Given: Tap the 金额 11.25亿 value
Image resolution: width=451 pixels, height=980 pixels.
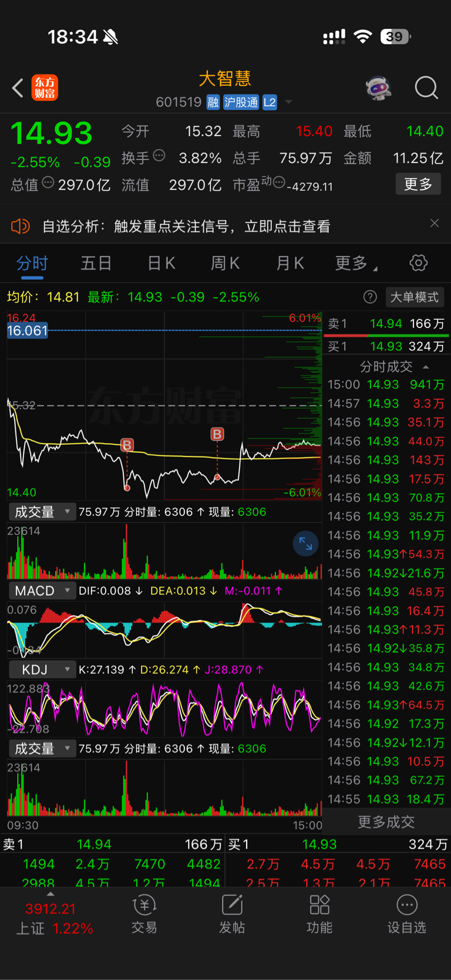Looking at the screenshot, I should pos(418,158).
